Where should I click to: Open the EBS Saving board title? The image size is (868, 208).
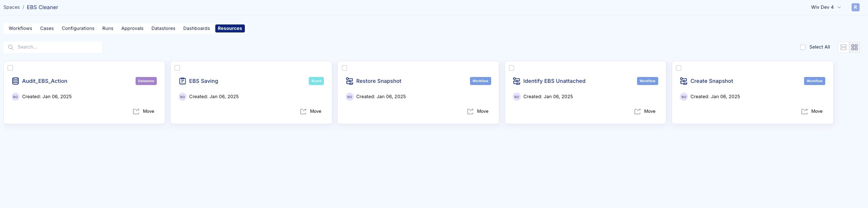pos(204,81)
